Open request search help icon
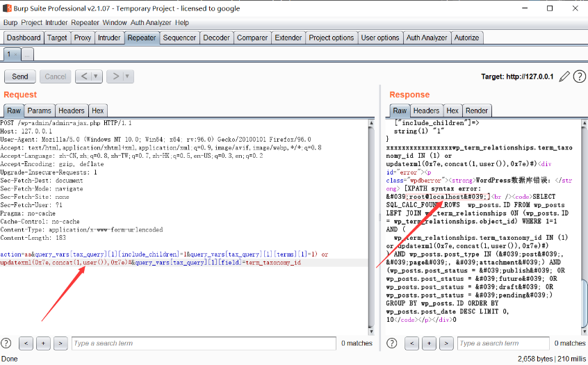 [x=6, y=343]
